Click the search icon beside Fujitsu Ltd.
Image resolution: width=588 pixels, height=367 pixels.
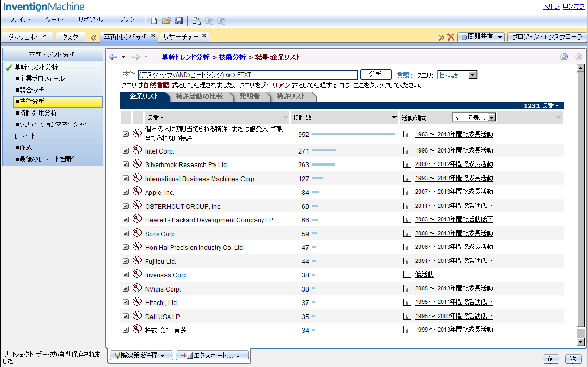pos(137,260)
